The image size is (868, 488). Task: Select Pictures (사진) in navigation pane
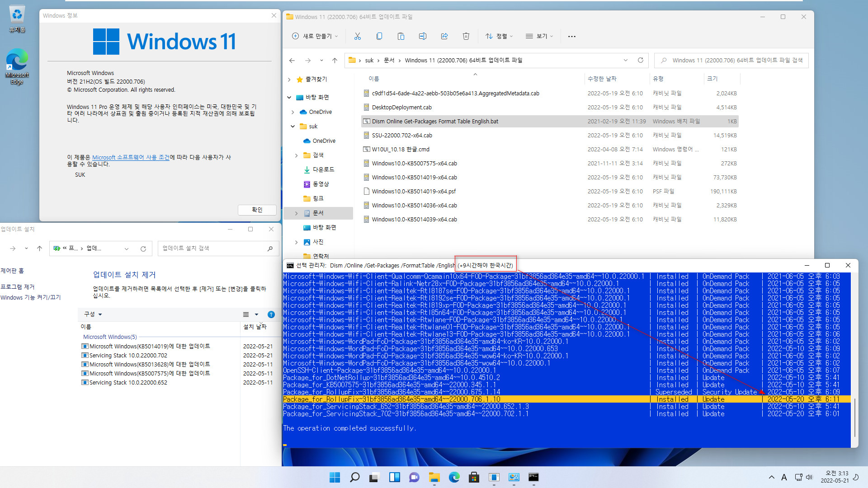(318, 242)
